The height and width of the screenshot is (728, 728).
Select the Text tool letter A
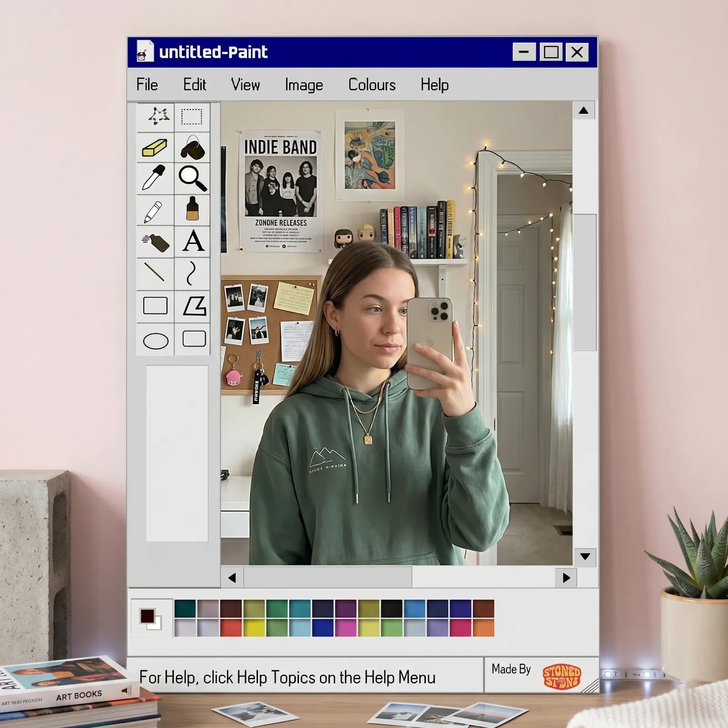tap(192, 242)
